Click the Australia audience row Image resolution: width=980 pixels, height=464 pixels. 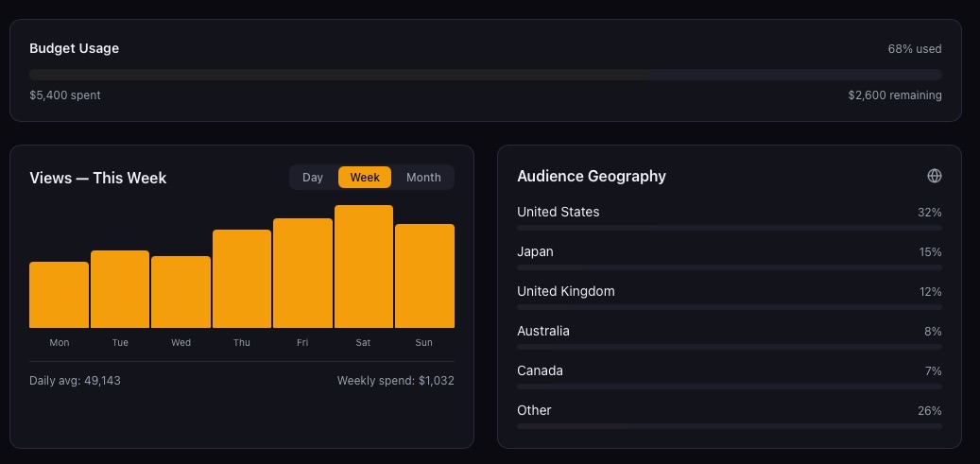coord(729,335)
